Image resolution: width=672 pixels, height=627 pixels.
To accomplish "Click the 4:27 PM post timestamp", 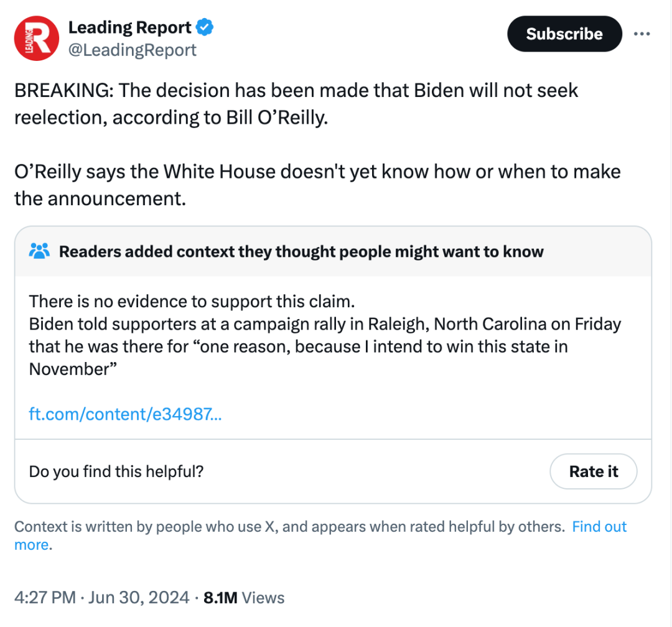I will point(45,597).
